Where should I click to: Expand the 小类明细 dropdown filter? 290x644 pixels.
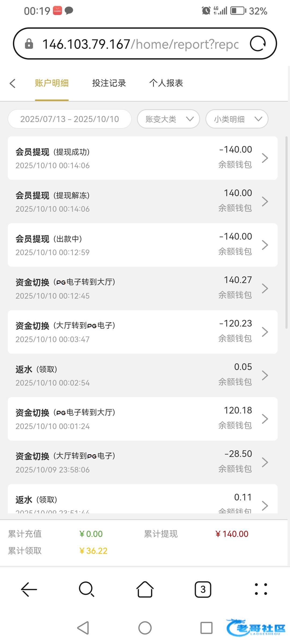coord(237,119)
